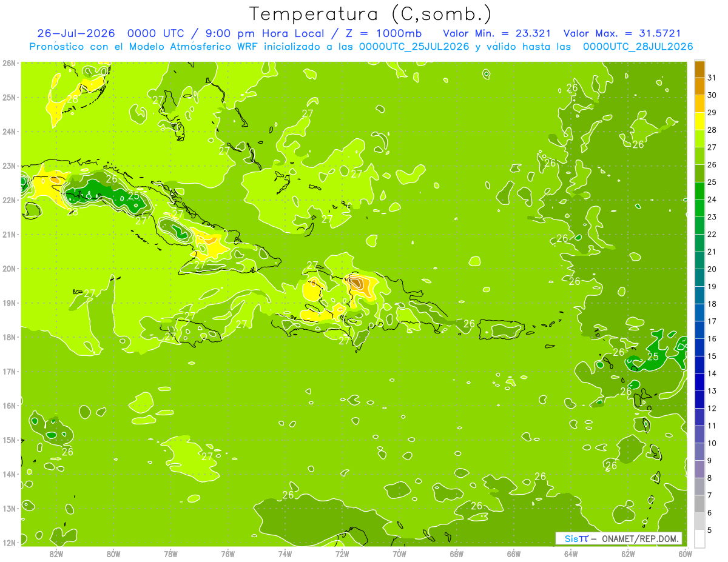Click the '0000UTC_28JUL2026' valid-until time text
This screenshot has height=562, width=728.
point(638,46)
